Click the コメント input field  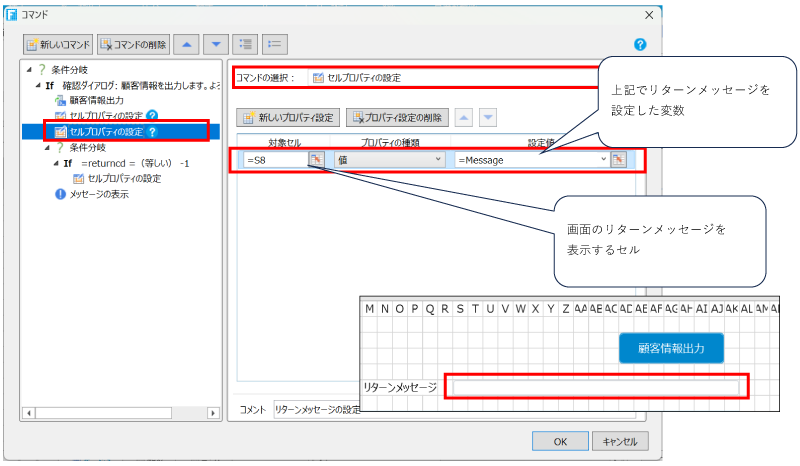[316, 409]
